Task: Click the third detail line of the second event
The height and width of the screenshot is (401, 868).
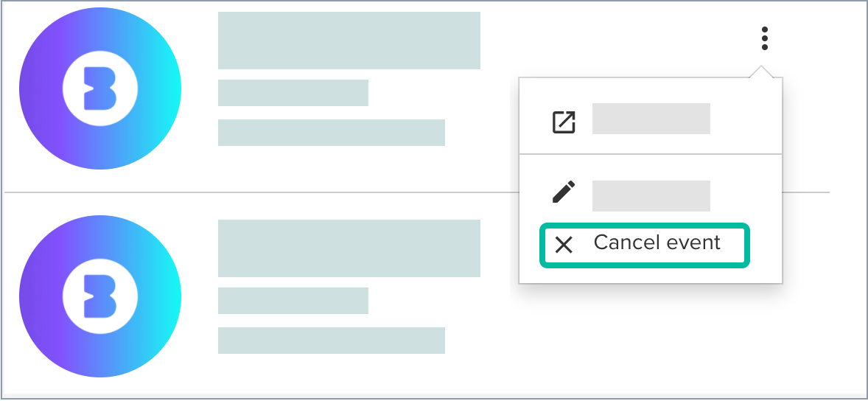Action: [x=331, y=341]
